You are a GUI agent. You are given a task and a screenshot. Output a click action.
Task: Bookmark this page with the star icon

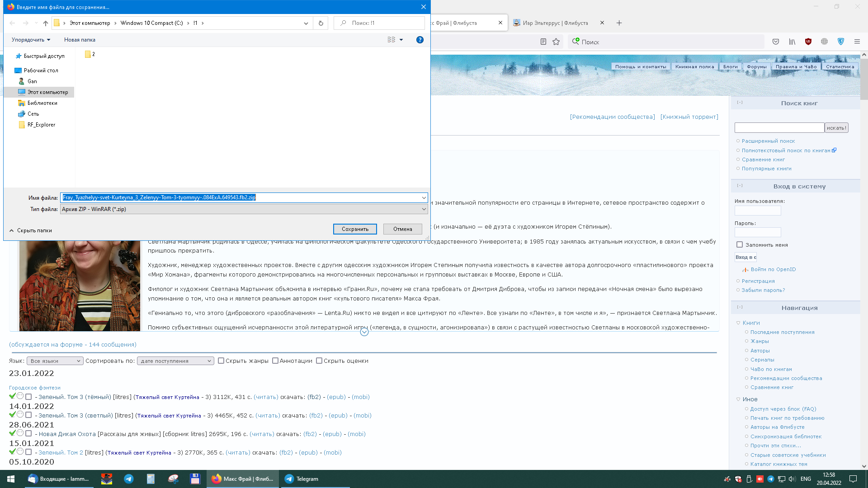pos(556,42)
